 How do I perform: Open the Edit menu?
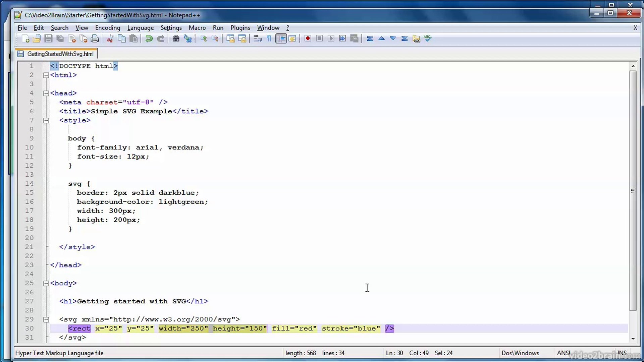tap(39, 28)
